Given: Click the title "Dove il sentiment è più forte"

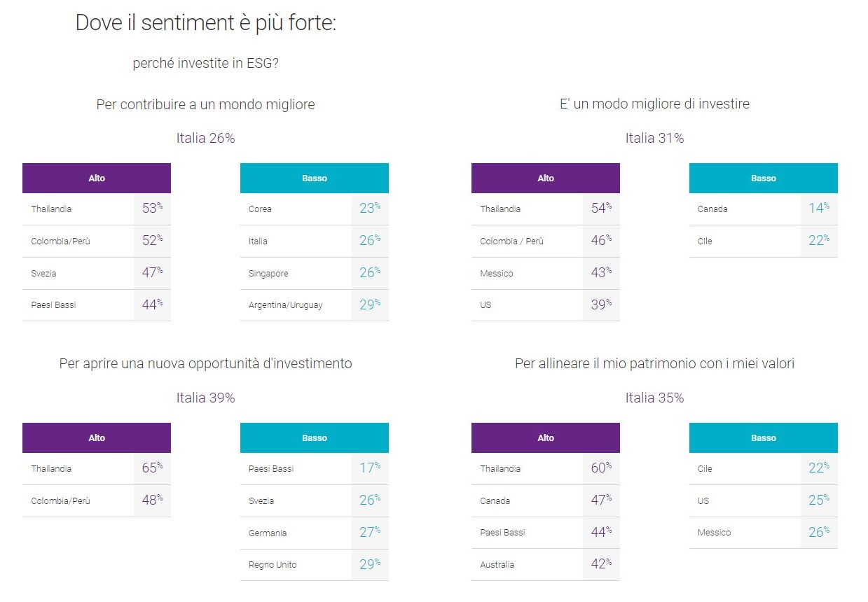Looking at the screenshot, I should [x=204, y=23].
